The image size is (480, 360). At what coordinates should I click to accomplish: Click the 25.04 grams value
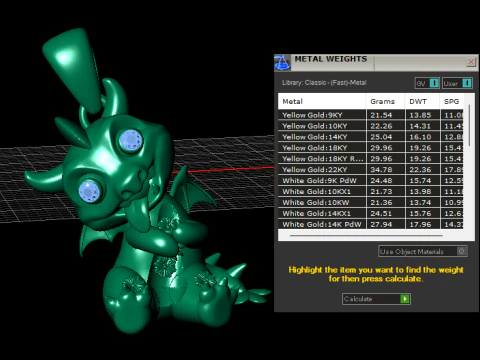click(x=381, y=137)
